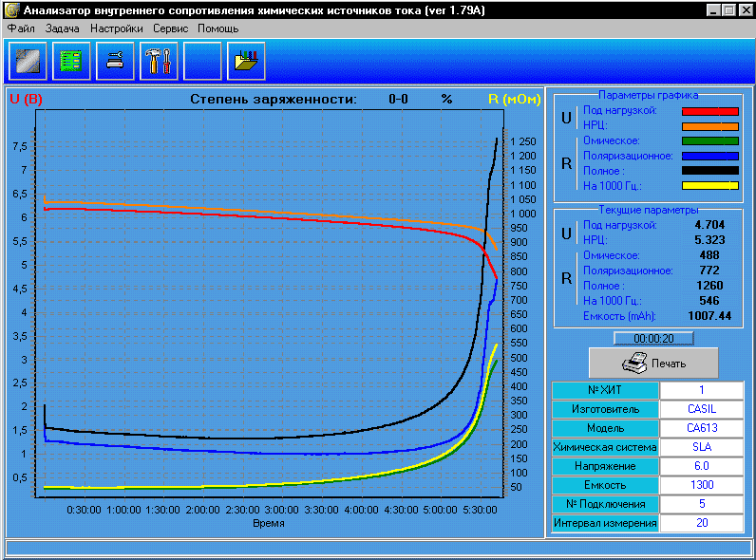Close the analyzer window
The image size is (756, 560).
746,10
